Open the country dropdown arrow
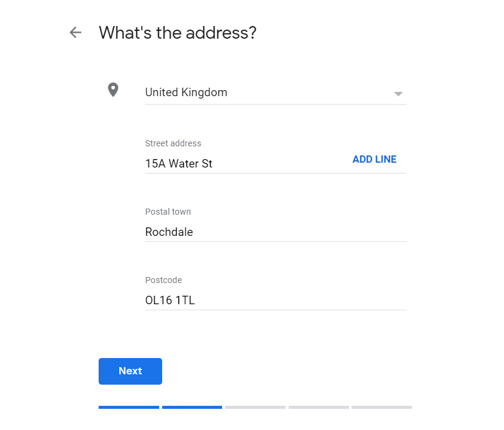 tap(398, 94)
